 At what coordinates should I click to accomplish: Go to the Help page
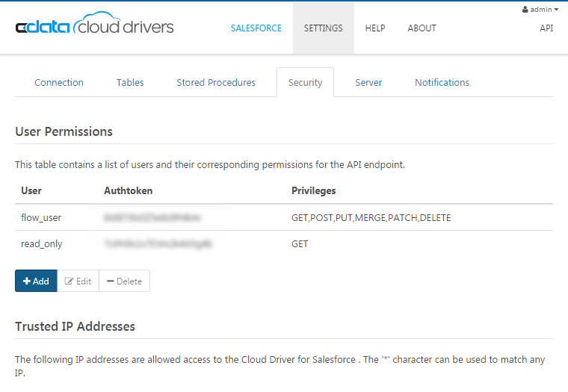(x=375, y=28)
